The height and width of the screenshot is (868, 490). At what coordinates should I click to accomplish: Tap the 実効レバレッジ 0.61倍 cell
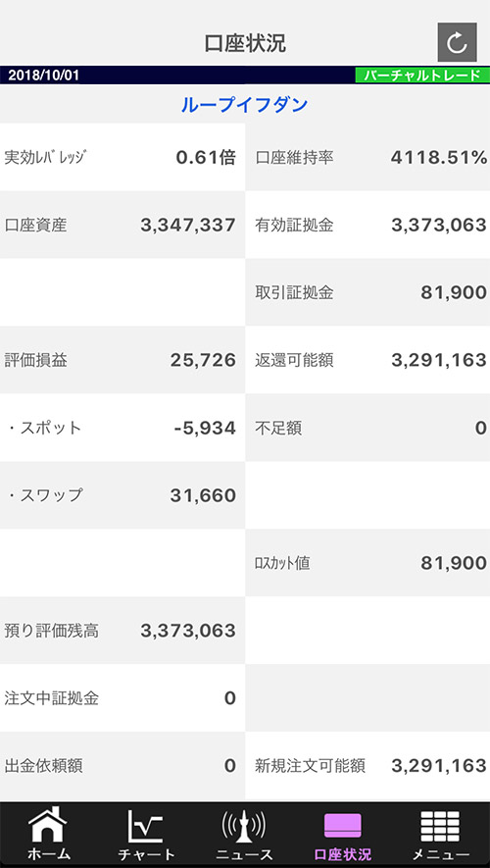pos(122,157)
